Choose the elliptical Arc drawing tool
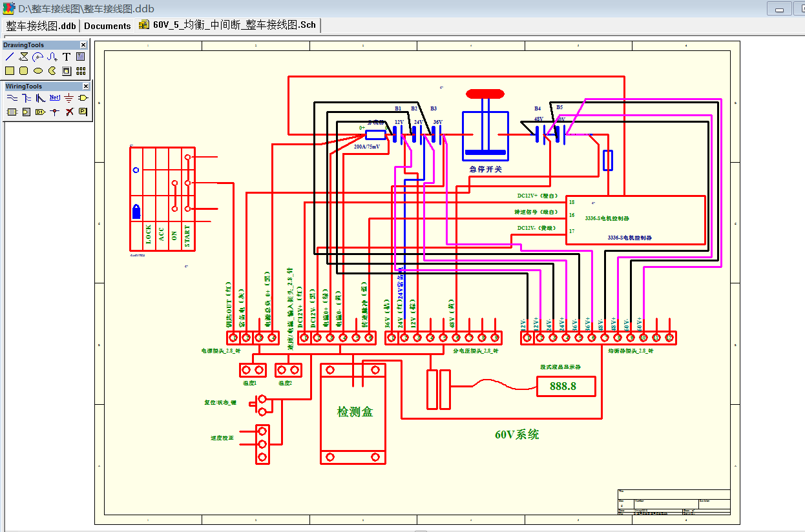Image resolution: width=805 pixels, height=532 pixels. (x=38, y=57)
